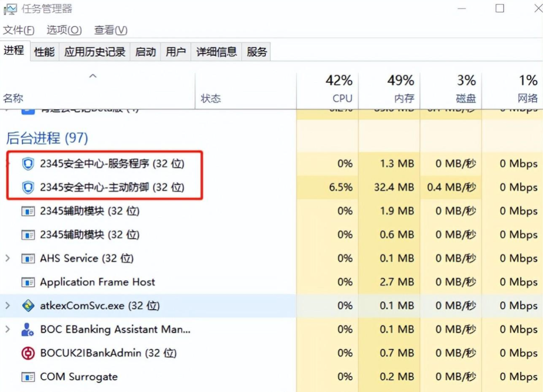
Task: Sort processes by the 49% 内存 column header
Action: (x=389, y=91)
